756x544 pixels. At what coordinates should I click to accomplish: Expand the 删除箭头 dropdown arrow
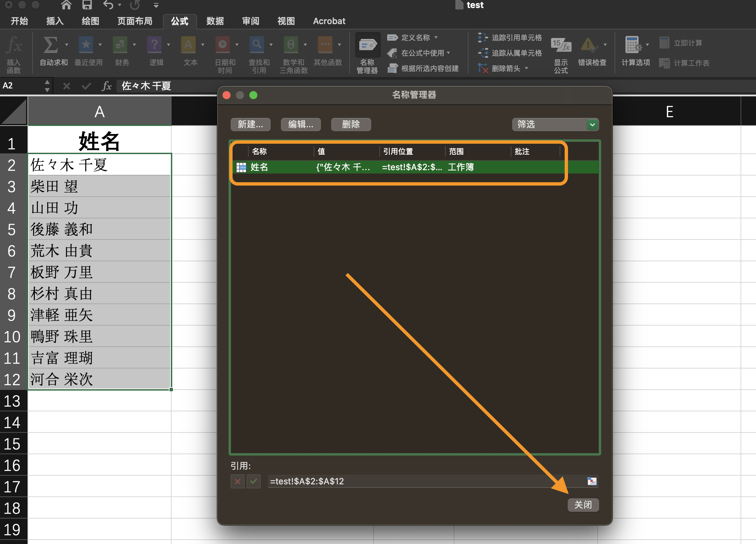(x=527, y=68)
